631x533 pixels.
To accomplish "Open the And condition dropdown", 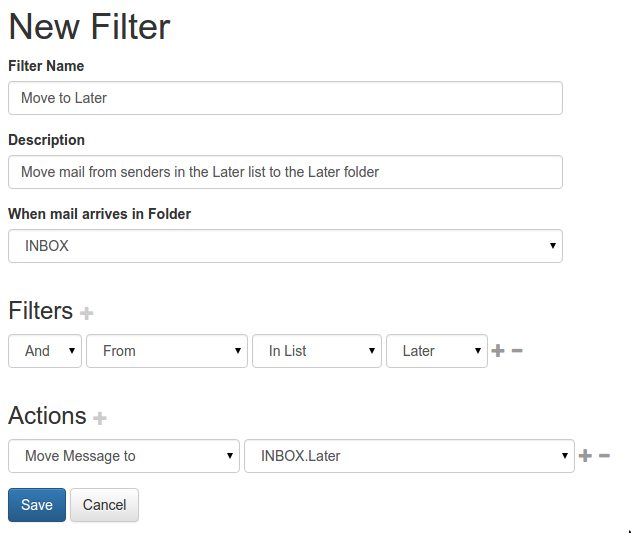I will coord(45,351).
